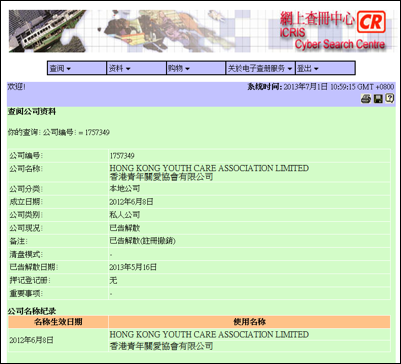Click the ICRIS Cyber Search Centre title
This screenshot has height=364, width=401.
point(339,39)
